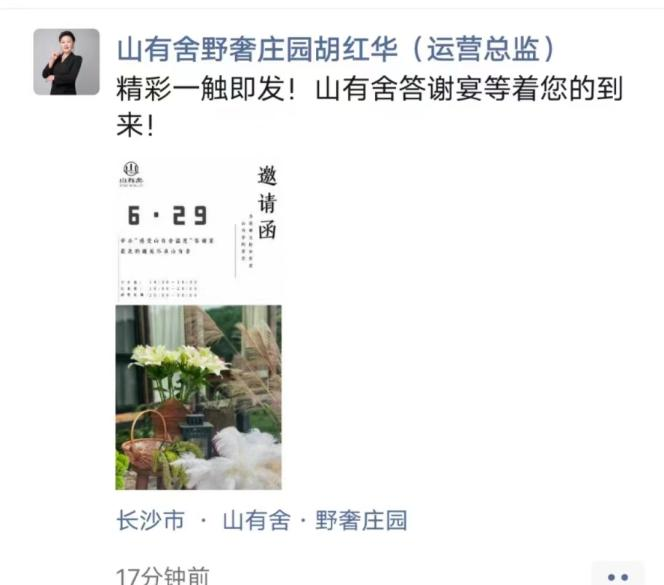Screen dimensions: 664x585
Task: Open the poster's profile avatar photo
Action: coord(66,62)
